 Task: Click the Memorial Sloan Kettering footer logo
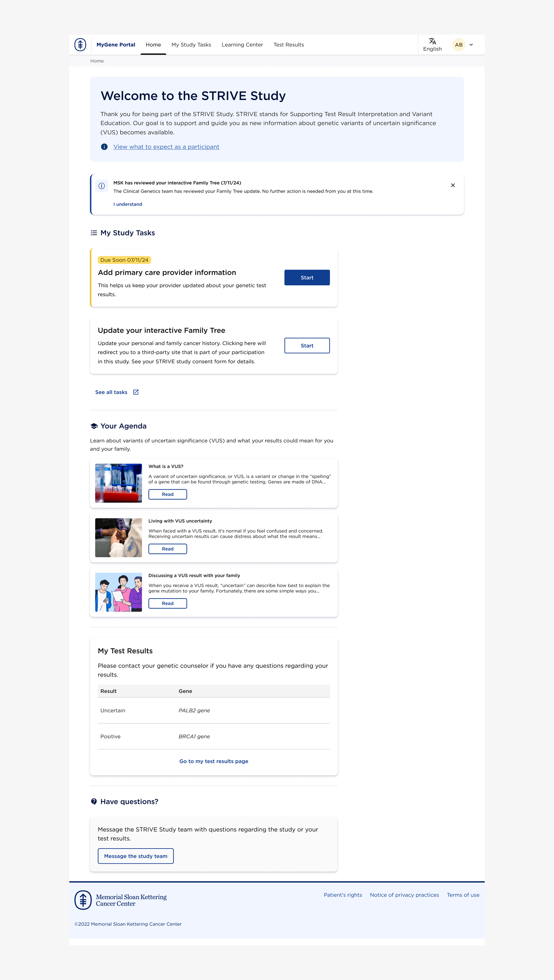(121, 900)
